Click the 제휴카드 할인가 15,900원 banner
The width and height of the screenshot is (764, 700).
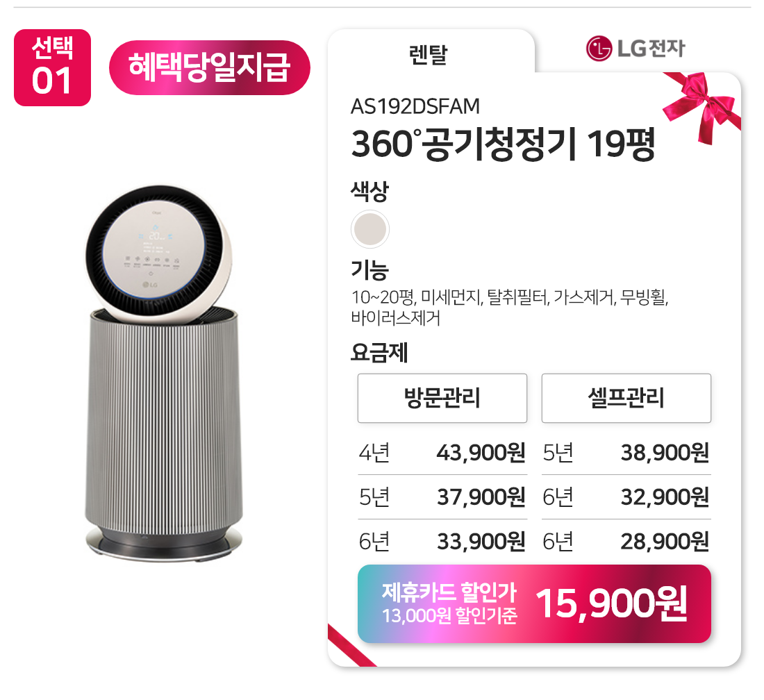point(535,603)
